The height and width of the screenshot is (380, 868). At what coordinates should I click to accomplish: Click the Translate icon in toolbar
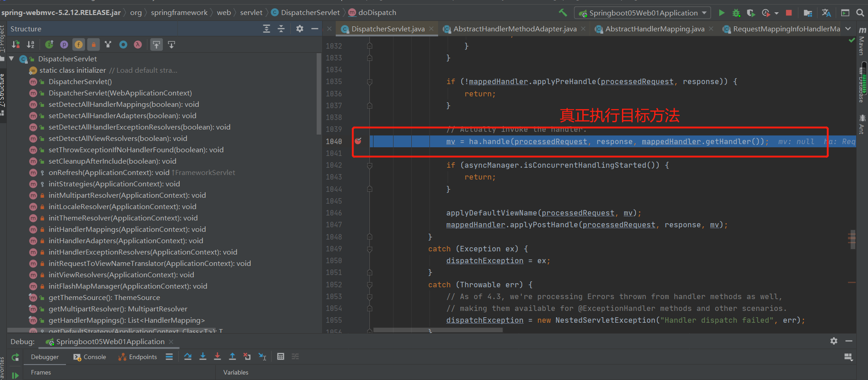(826, 13)
